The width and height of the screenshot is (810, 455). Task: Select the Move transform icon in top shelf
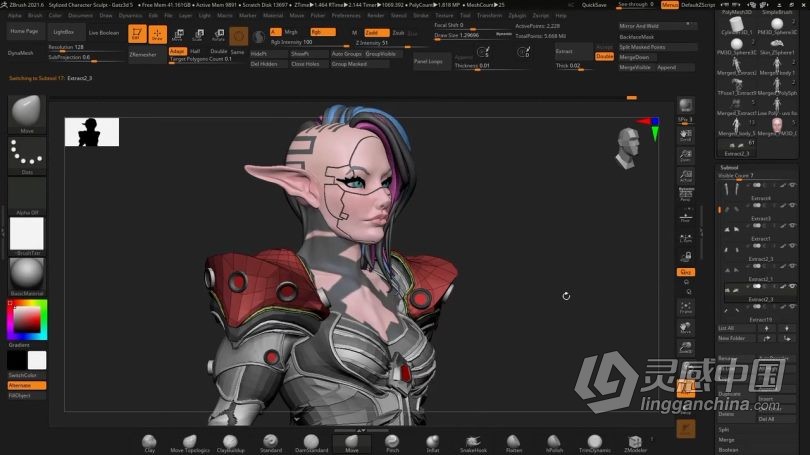(x=178, y=35)
